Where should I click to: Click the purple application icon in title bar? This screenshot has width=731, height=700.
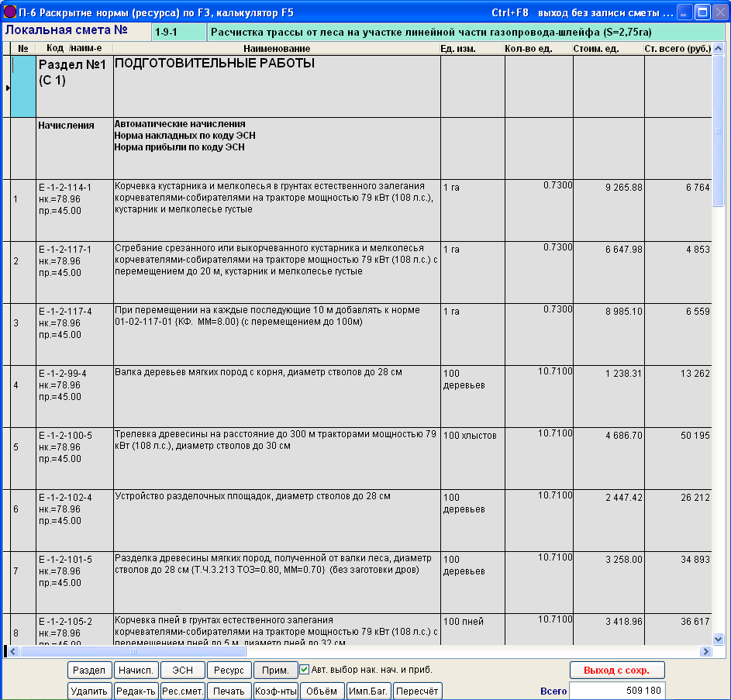point(10,12)
